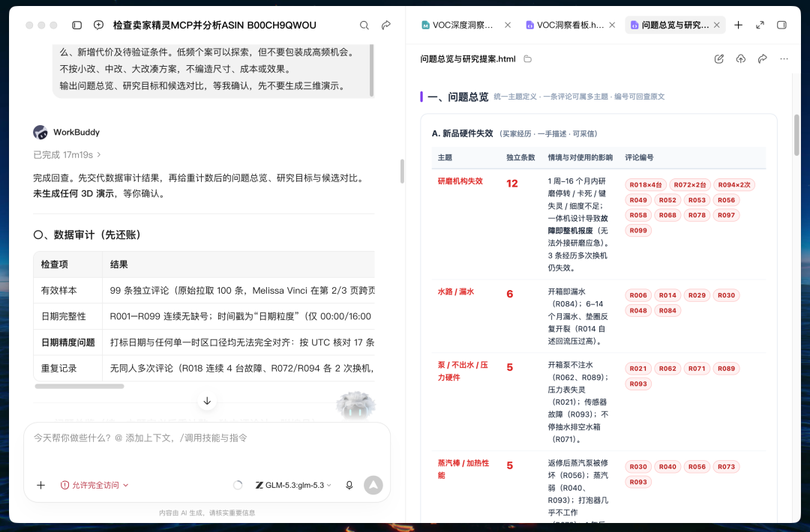Click the file name 问题总览与研究提案.html
The image size is (810, 532).
tap(467, 59)
